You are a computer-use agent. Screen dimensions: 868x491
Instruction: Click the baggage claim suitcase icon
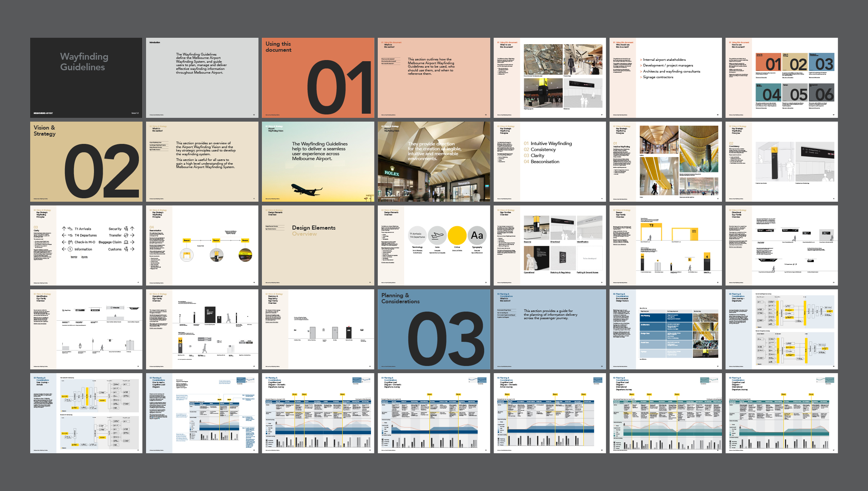[x=126, y=242]
